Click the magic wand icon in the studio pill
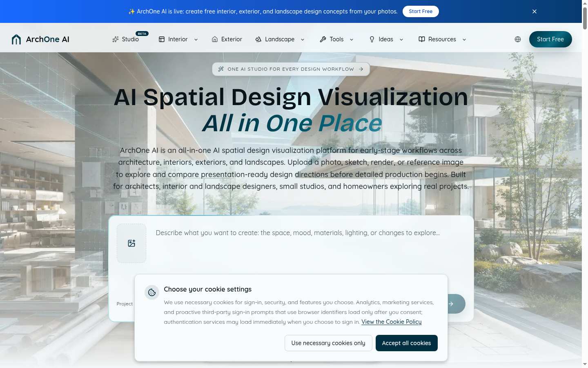Viewport: 588px width, 368px height. click(221, 69)
